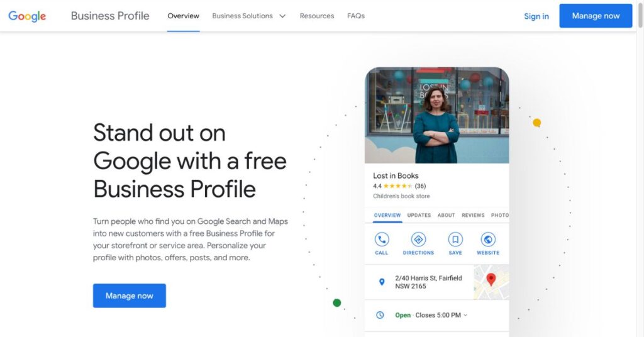Tap the Call phone icon
The height and width of the screenshot is (337, 644).
click(x=382, y=240)
